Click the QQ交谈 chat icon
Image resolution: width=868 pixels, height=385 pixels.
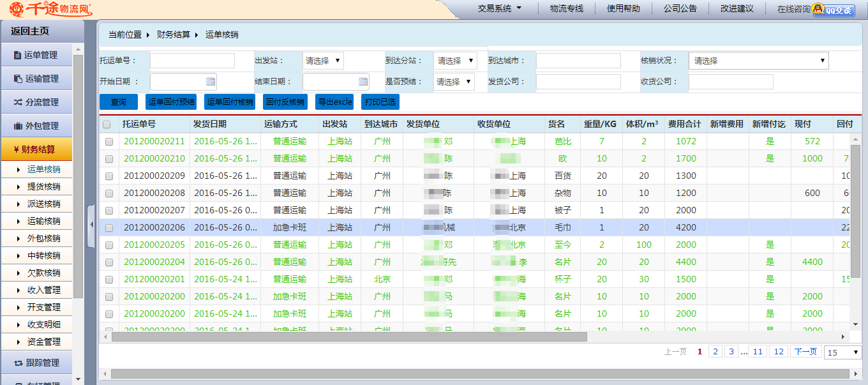tap(834, 10)
